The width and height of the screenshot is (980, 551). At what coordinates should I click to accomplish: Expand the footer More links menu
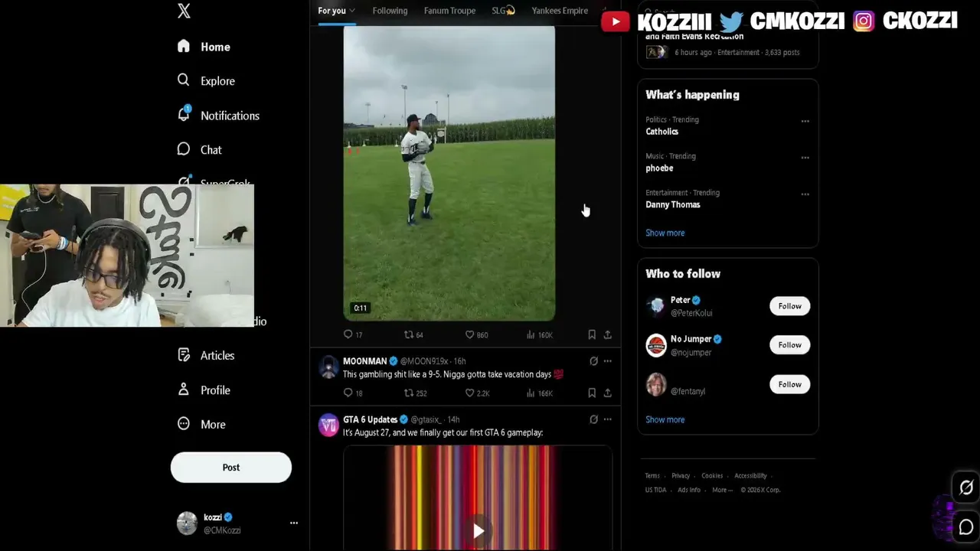722,490
